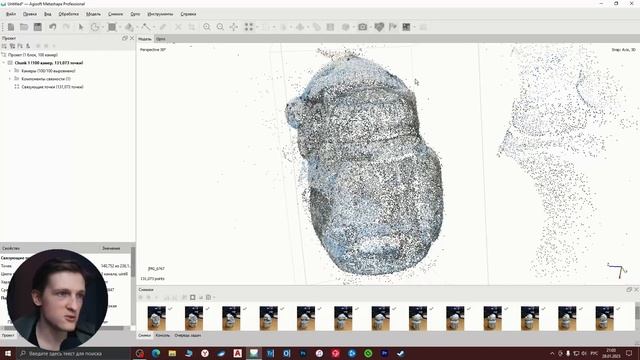The height and width of the screenshot is (360, 640).
Task: Float the Project pane with undock icon
Action: click(125, 38)
